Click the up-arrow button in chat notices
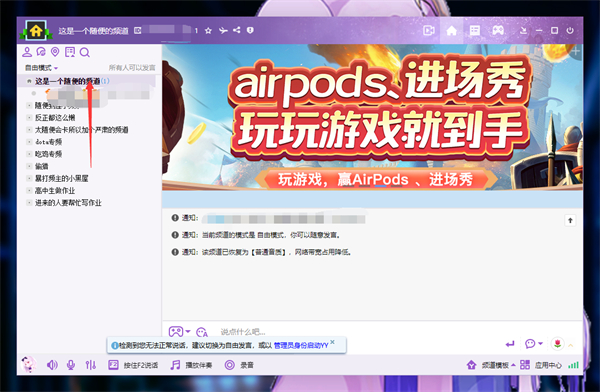This screenshot has width=600, height=392. point(570,220)
